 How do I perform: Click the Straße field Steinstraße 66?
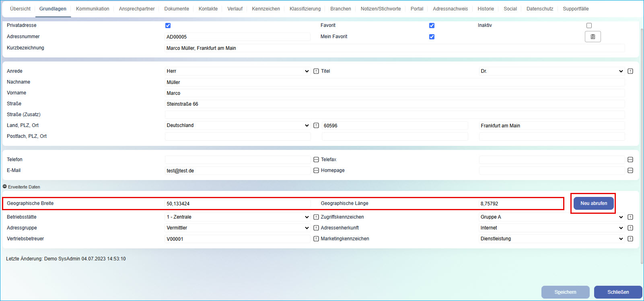[395, 104]
